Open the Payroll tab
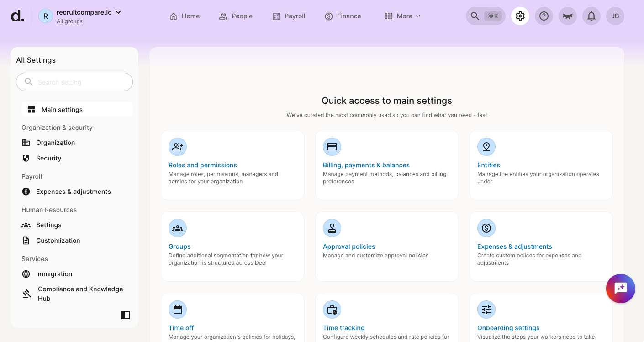The image size is (644, 342). [289, 16]
